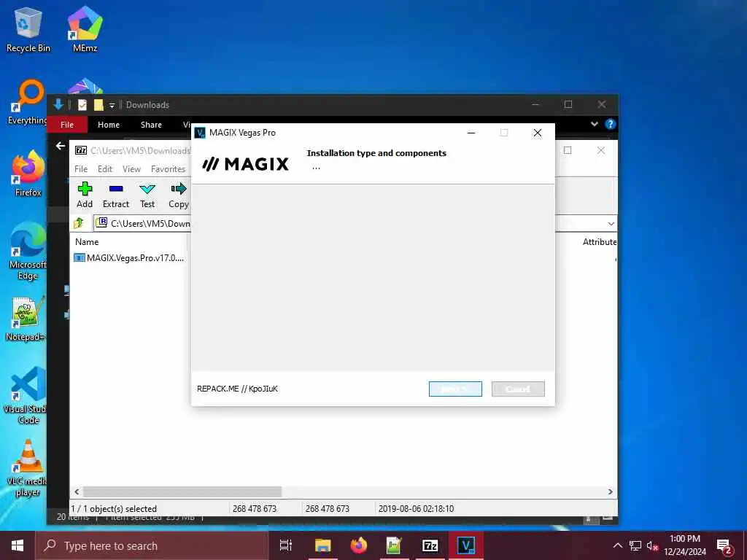The width and height of the screenshot is (747, 560).
Task: Open the Notepad++ desktop shortcut
Action: click(x=27, y=319)
